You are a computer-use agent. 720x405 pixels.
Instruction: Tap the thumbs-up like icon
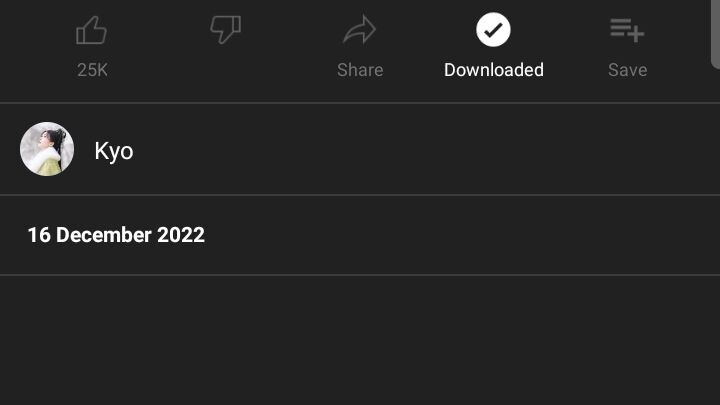92,31
